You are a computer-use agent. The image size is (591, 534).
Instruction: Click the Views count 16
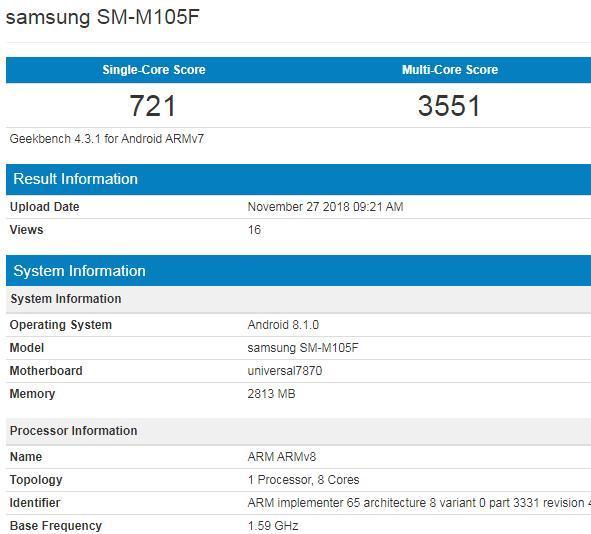tap(254, 230)
